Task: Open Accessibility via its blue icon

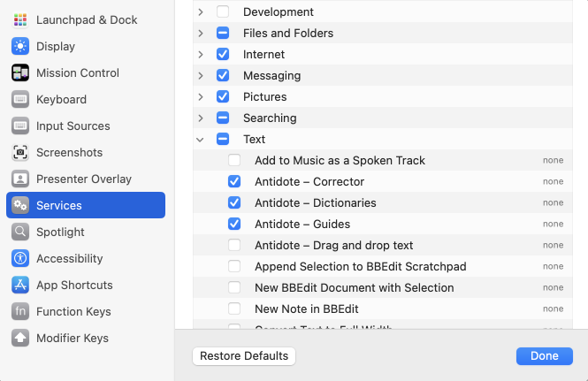Action: [x=21, y=258]
